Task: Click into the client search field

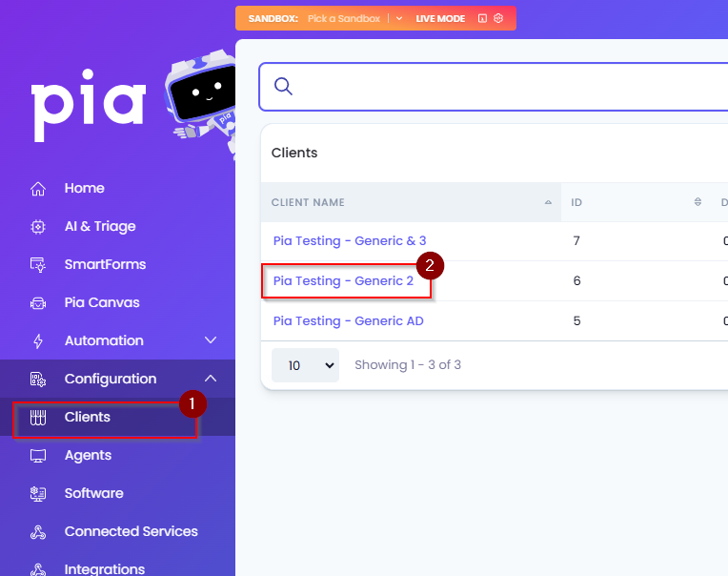Action: click(x=506, y=87)
